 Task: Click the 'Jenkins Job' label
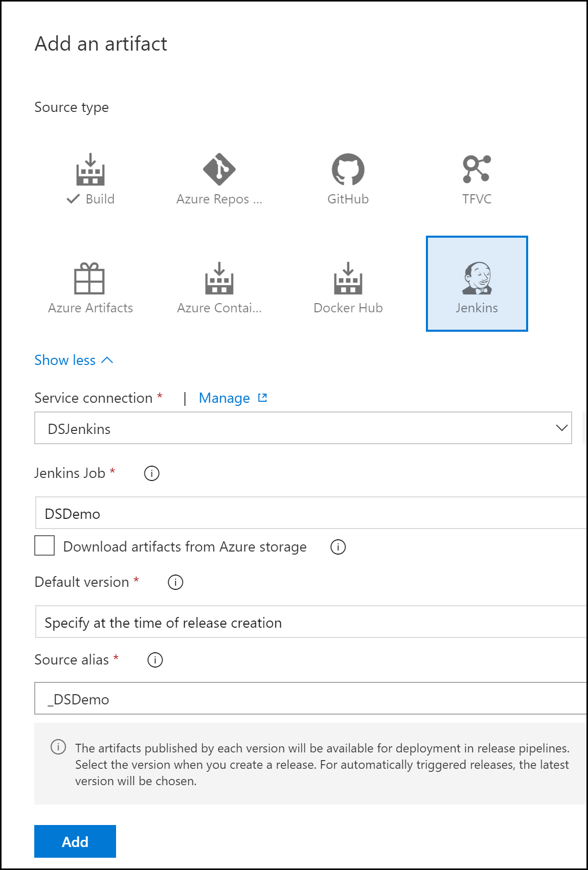click(70, 473)
